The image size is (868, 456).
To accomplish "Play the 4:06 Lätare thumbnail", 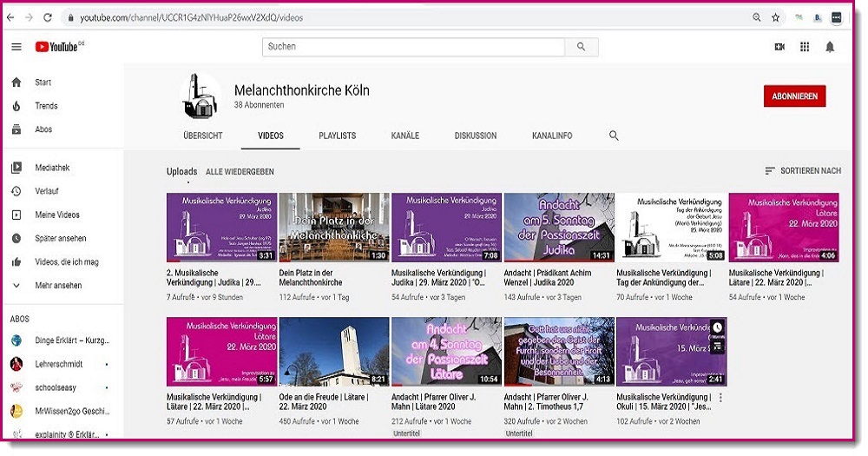I will (784, 228).
